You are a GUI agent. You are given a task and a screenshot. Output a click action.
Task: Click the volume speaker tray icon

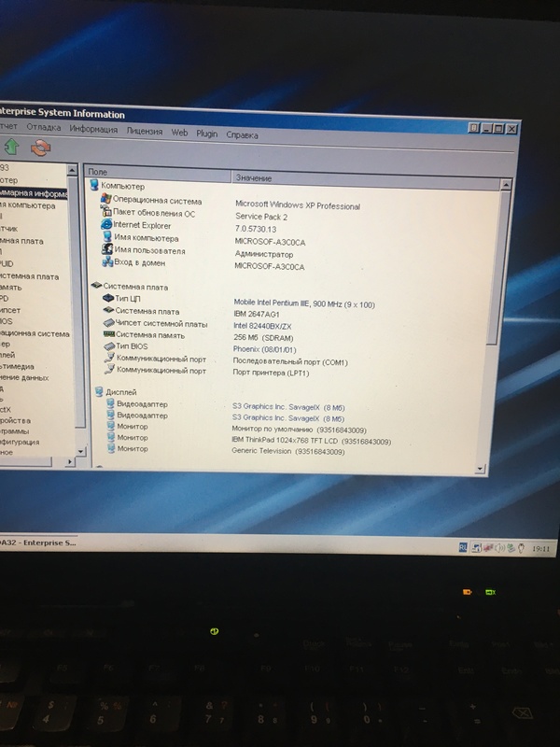pos(499,548)
